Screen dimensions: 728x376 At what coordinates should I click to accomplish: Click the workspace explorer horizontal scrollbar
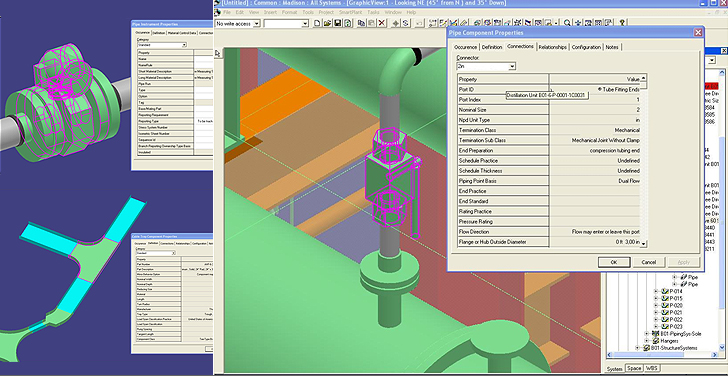coord(648,355)
